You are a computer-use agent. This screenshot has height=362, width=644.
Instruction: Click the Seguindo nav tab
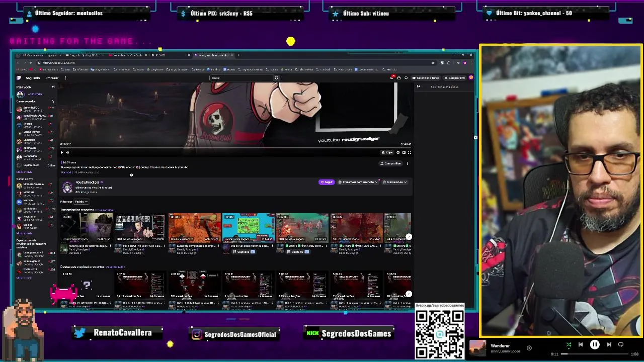click(33, 78)
